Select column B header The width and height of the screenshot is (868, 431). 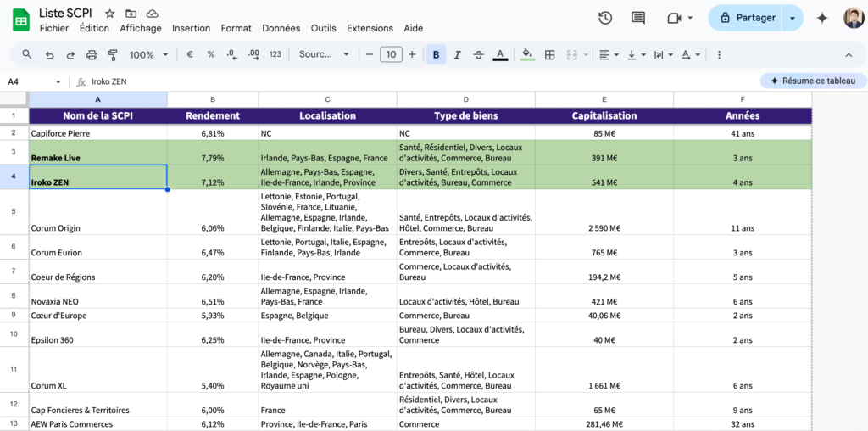pyautogui.click(x=213, y=100)
